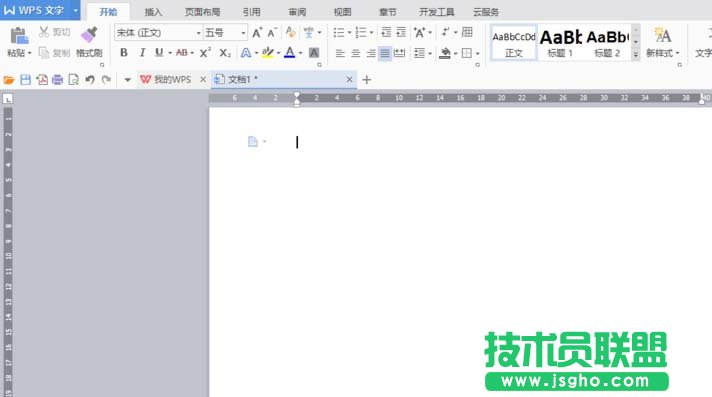Image resolution: width=712 pixels, height=397 pixels.
Task: Open the font size dropdown 五号
Action: point(243,33)
